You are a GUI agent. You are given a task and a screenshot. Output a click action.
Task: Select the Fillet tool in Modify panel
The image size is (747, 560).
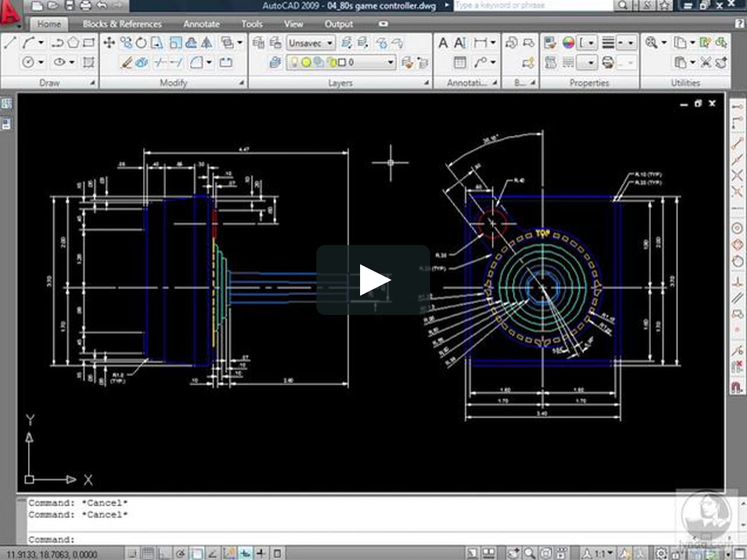pos(197,62)
